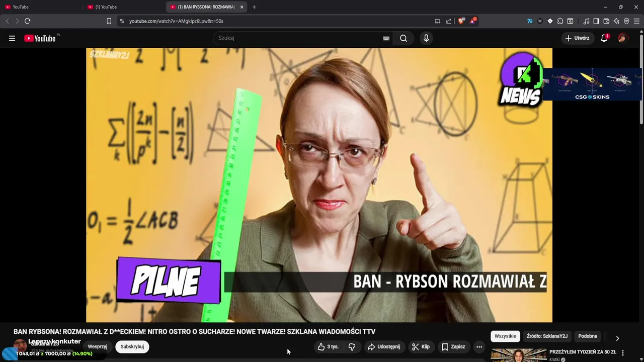Open the CSGO-SKINS banner on video
The image size is (644, 362).
(x=592, y=84)
